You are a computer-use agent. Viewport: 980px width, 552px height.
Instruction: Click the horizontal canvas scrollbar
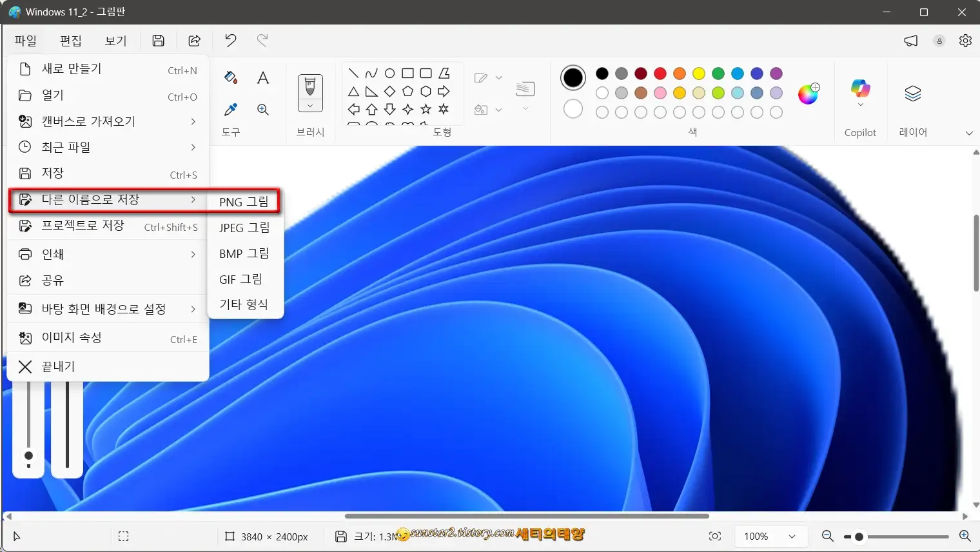coord(527,516)
